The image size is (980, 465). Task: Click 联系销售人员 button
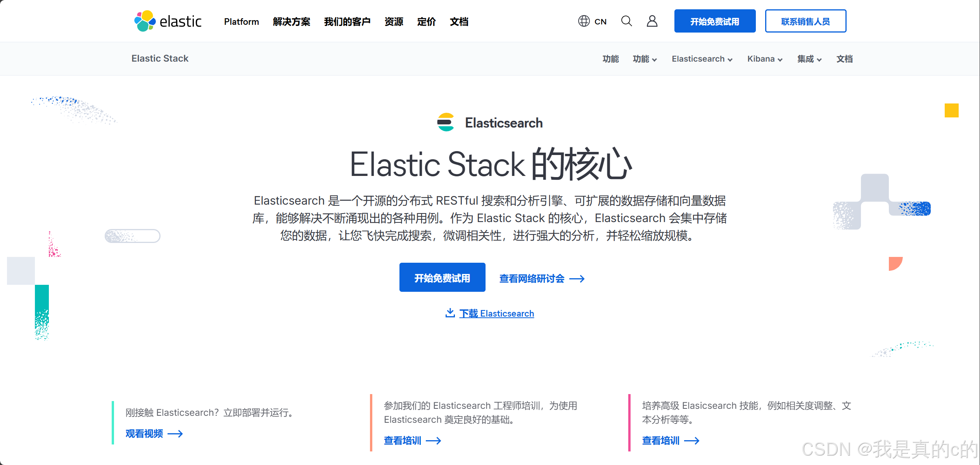point(805,21)
